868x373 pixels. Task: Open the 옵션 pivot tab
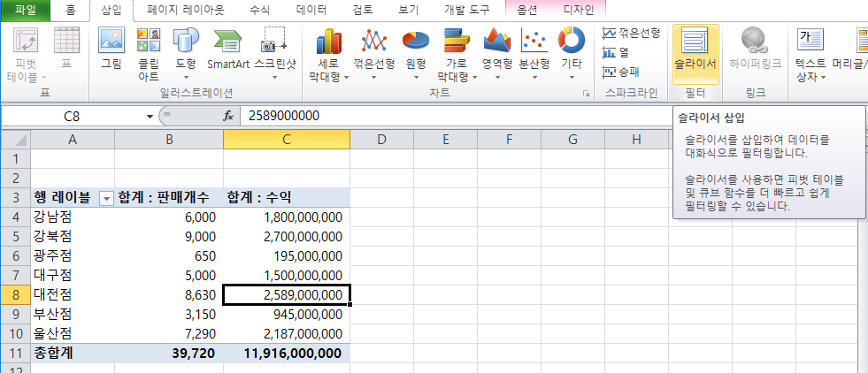tap(529, 10)
